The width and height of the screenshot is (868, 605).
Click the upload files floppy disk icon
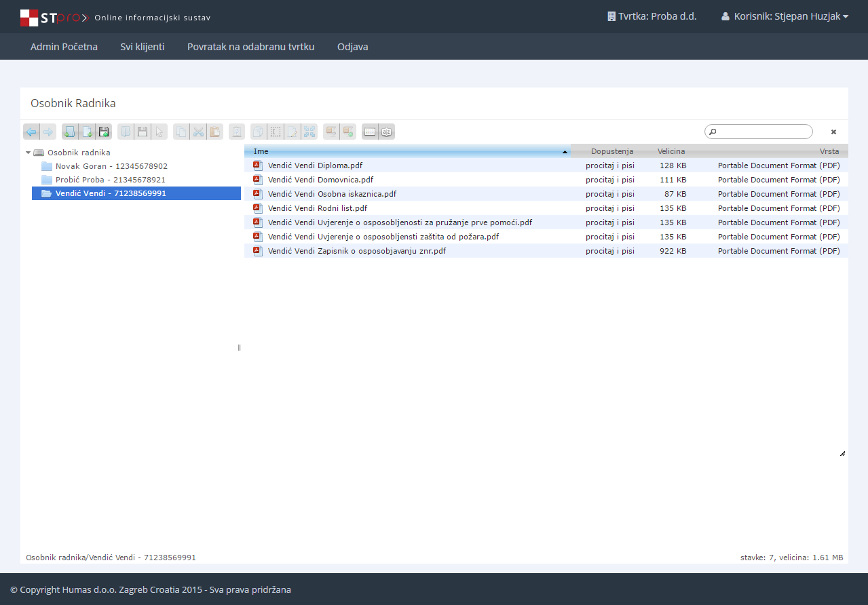(x=104, y=132)
